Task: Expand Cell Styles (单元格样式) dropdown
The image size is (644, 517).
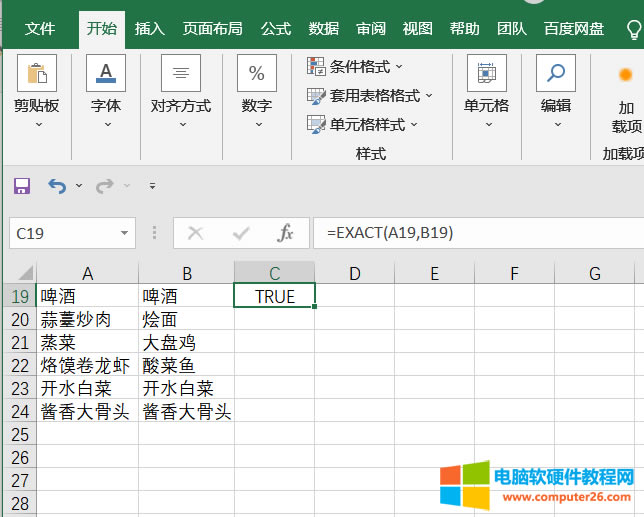Action: tap(414, 125)
